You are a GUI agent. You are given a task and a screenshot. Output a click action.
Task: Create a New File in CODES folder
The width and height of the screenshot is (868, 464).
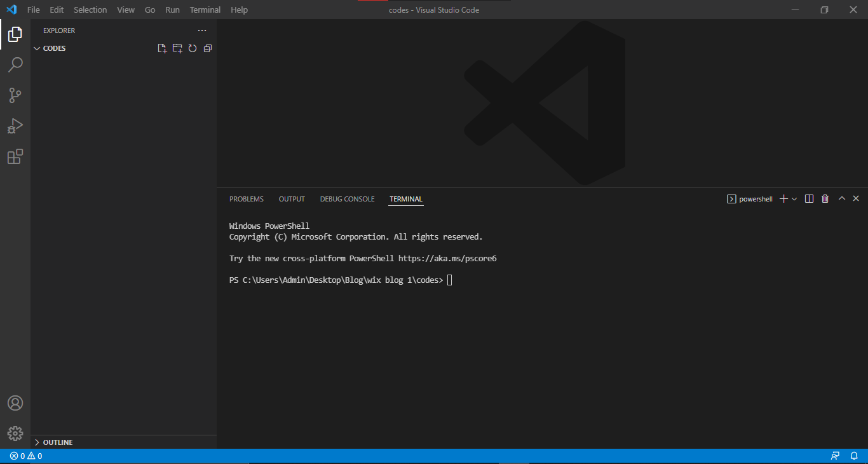click(x=162, y=48)
